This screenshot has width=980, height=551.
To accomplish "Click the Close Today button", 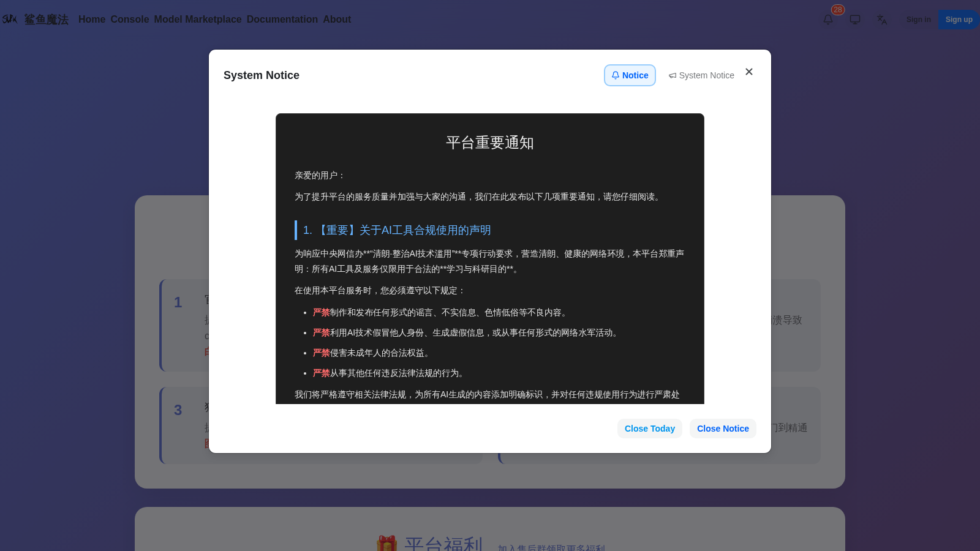I will (650, 429).
